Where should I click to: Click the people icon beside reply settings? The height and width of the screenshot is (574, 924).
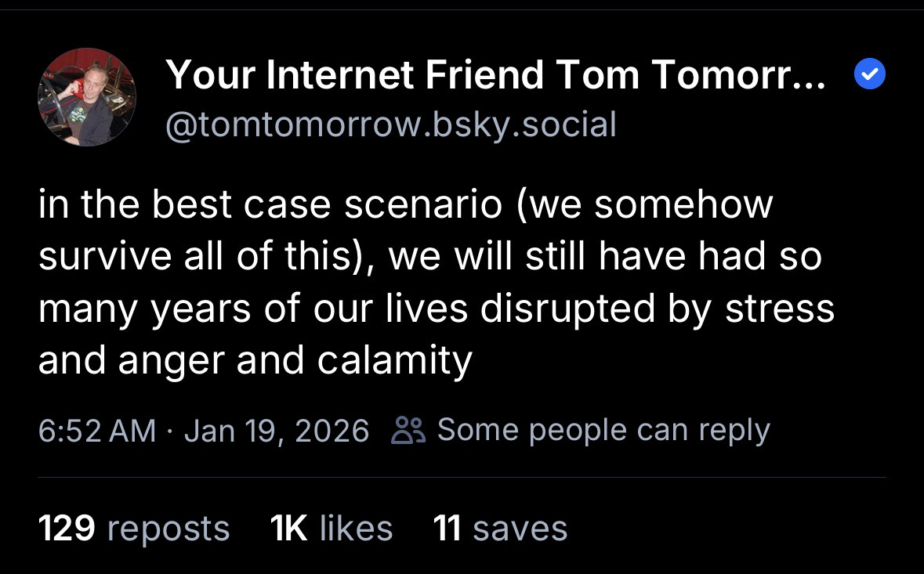[408, 430]
